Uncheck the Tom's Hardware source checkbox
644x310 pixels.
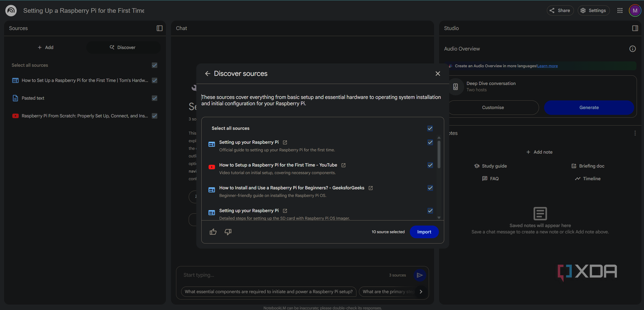pos(155,80)
